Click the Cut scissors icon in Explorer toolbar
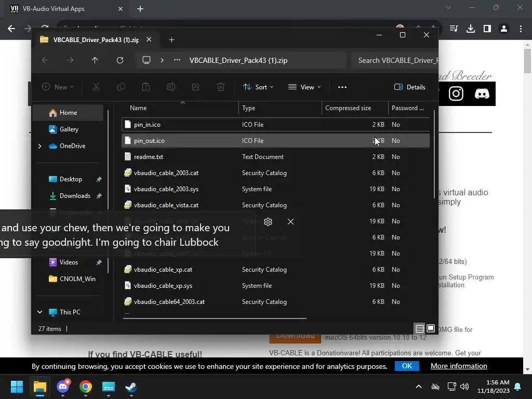The height and width of the screenshot is (399, 532). coord(96,87)
